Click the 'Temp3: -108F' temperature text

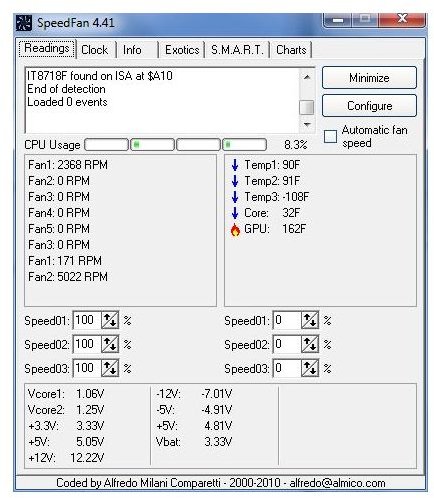point(276,197)
